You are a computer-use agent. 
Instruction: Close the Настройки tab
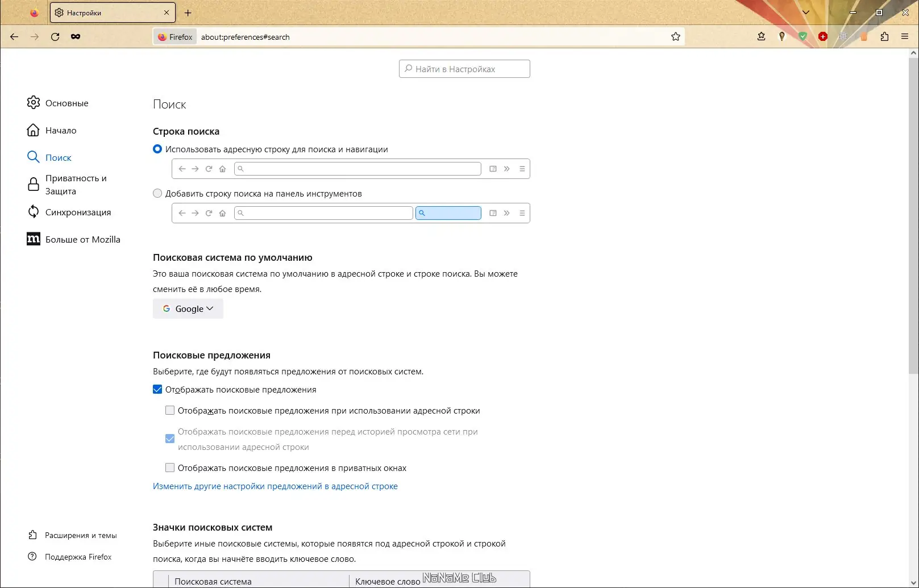coord(167,12)
